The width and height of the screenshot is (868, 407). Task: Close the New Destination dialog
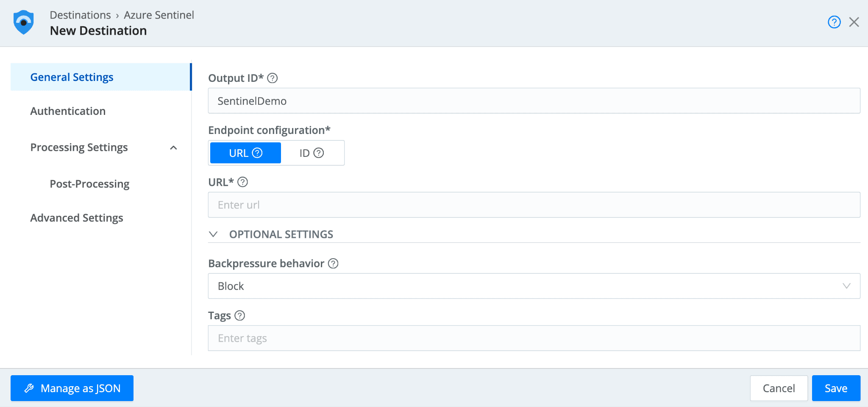point(854,22)
